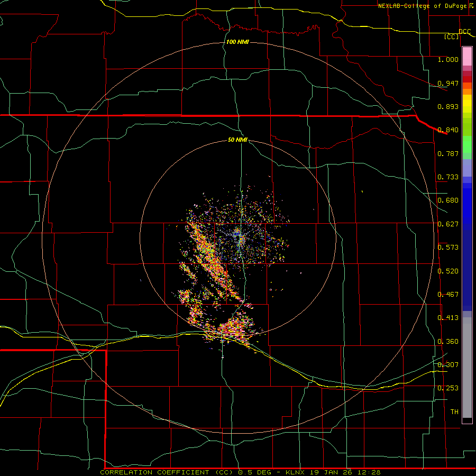Click the 0.893 legend value
The height and width of the screenshot is (476, 476).
448,106
